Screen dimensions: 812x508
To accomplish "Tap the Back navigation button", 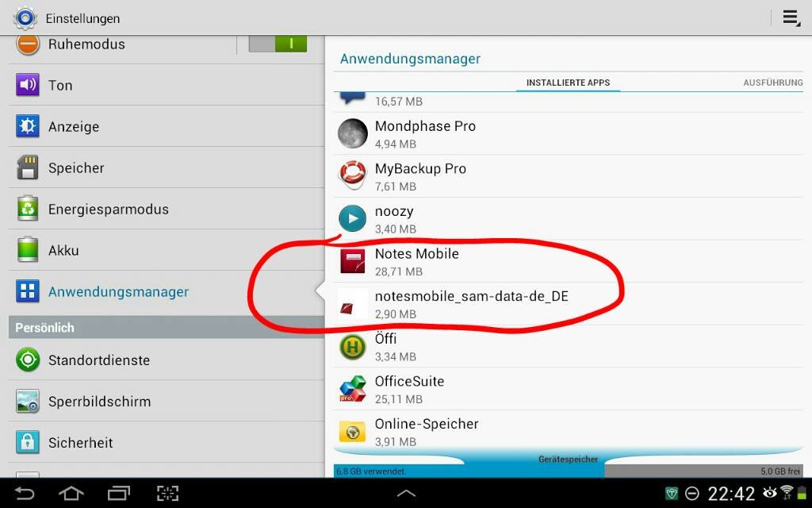I will click(25, 493).
